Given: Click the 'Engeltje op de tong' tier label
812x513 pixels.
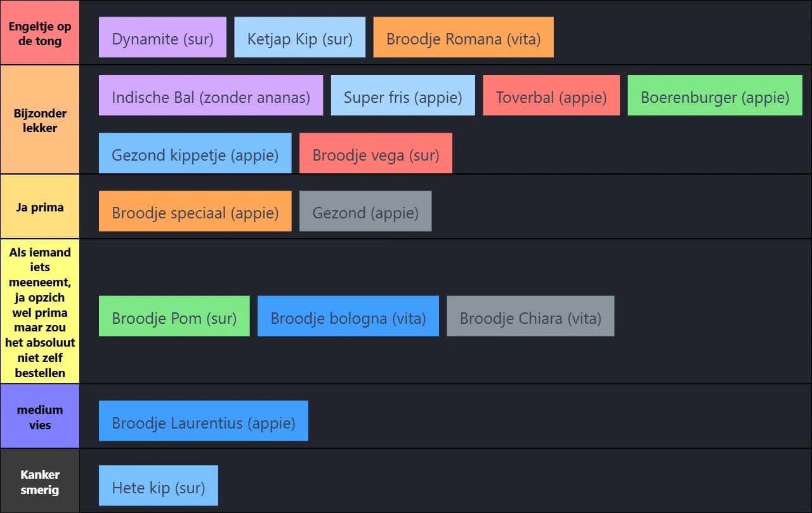Looking at the screenshot, I should pyautogui.click(x=39, y=34).
